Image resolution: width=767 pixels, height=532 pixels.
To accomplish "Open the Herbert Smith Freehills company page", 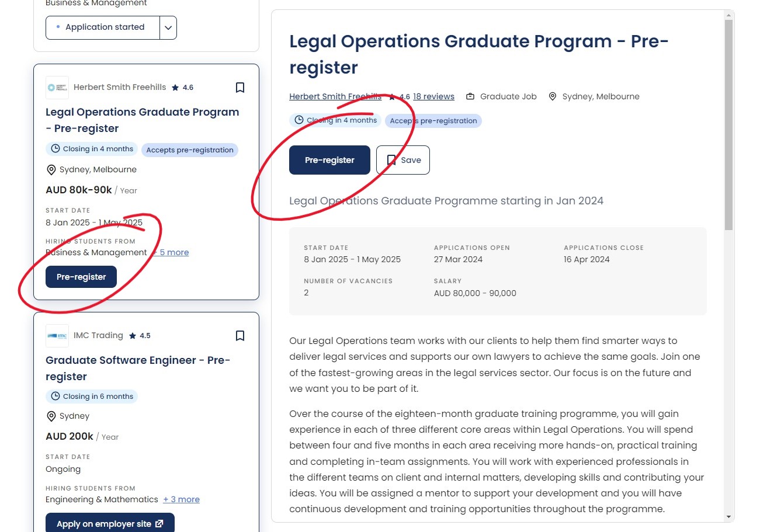I will (335, 96).
